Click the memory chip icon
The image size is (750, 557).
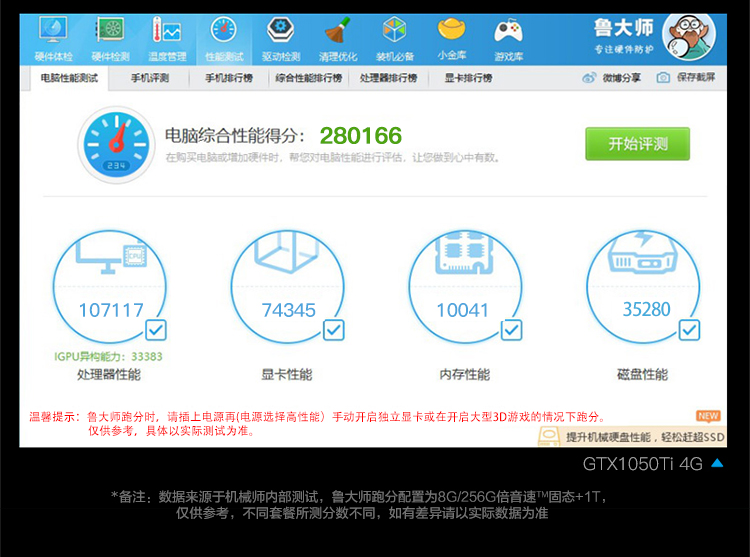464,253
